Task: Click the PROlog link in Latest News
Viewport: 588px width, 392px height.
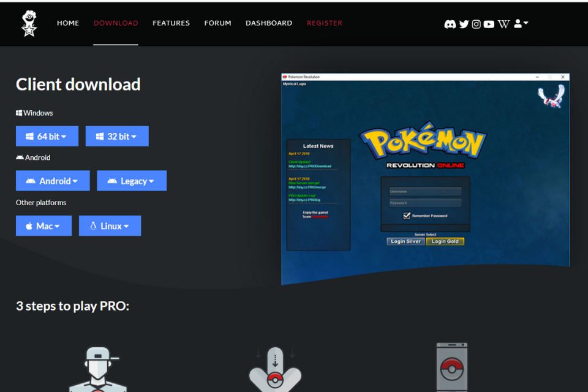Action: [x=304, y=200]
